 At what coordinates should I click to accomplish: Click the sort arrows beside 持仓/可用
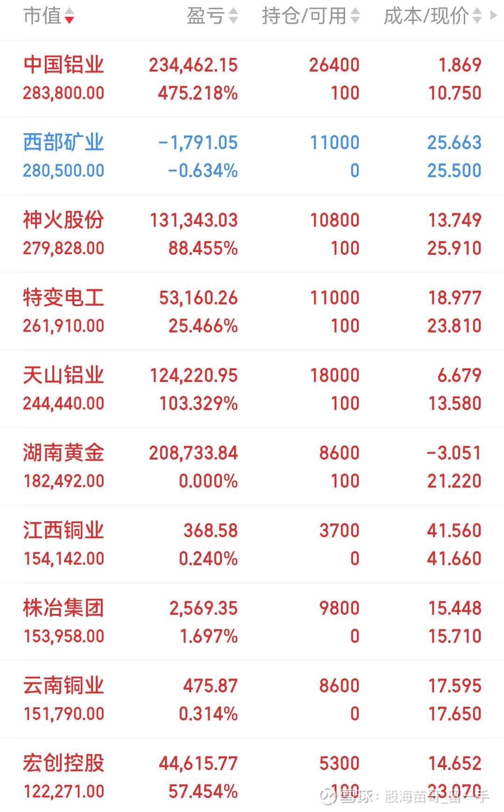(x=355, y=16)
